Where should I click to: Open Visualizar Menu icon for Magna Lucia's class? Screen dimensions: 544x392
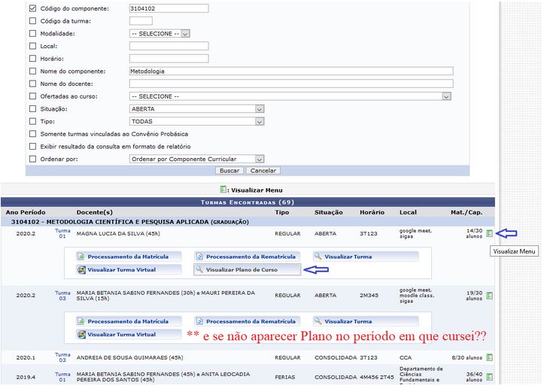(x=490, y=233)
